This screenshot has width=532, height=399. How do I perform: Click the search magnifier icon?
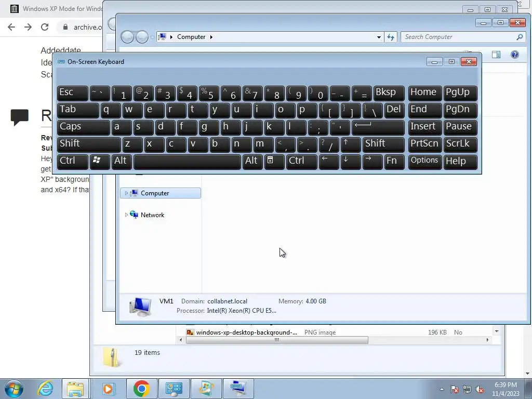coord(520,37)
